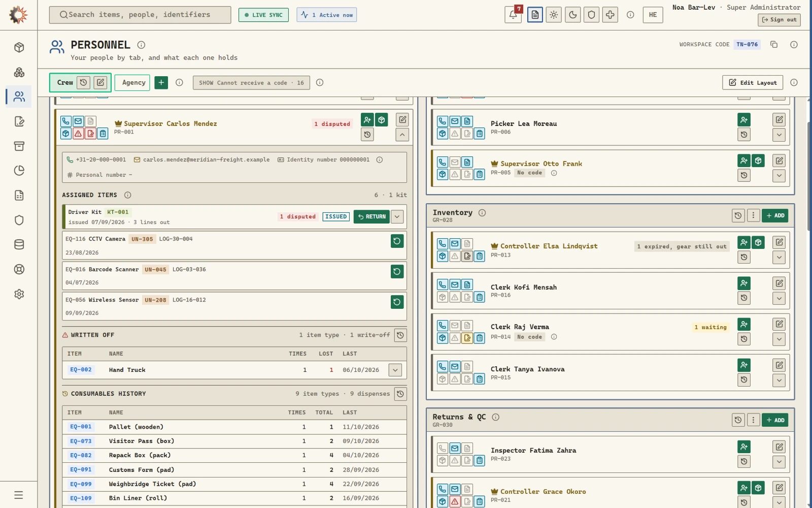
Task: Click the shield icon in top toolbar
Action: click(x=591, y=15)
